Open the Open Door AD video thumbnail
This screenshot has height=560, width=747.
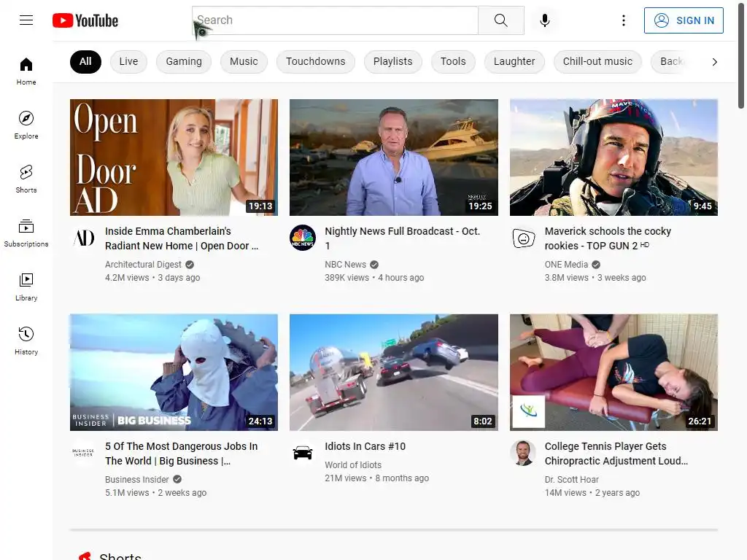click(x=174, y=157)
